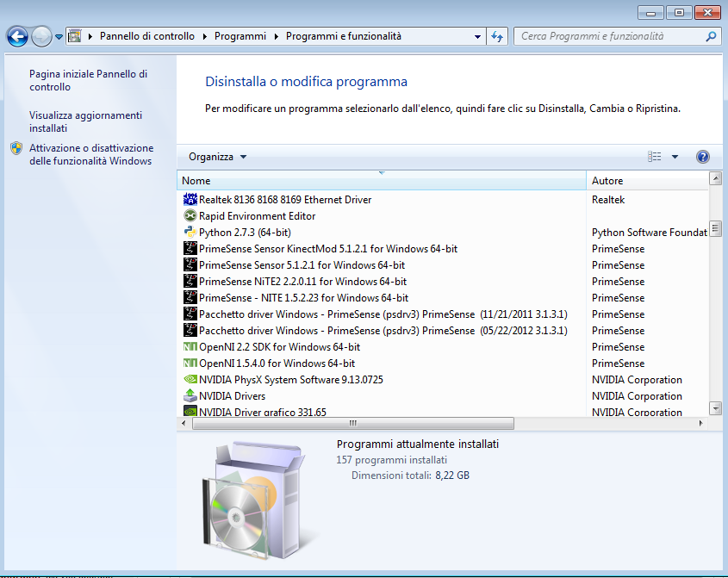Click the OpenNI 1.5.4.0 icon
Screen dimensions: 728x578
[x=190, y=363]
